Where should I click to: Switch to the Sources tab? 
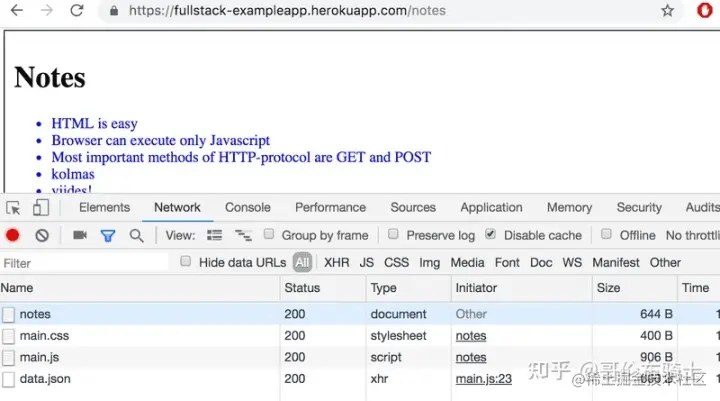[x=413, y=208]
